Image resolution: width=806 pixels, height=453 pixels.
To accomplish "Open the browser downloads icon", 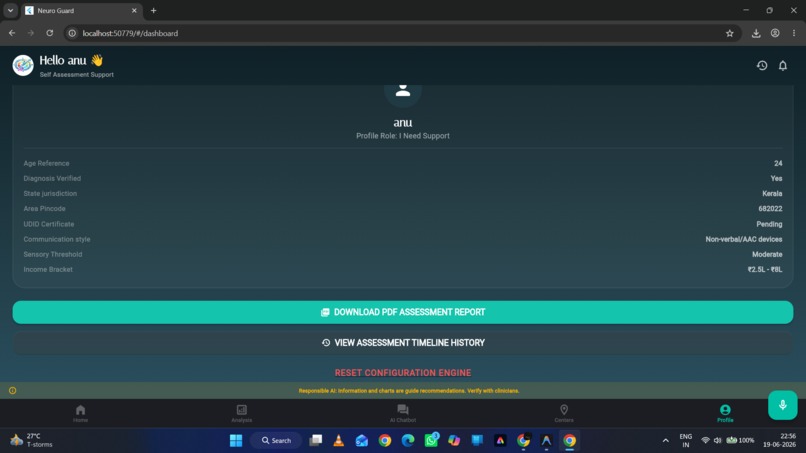I will click(756, 33).
